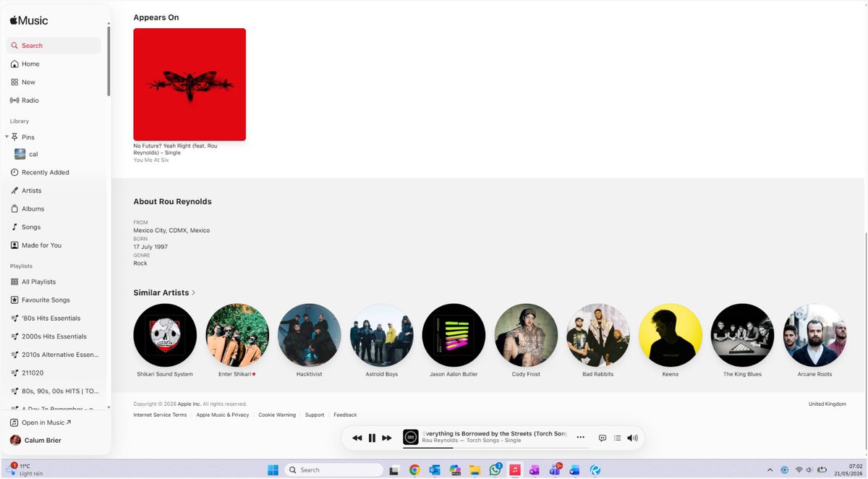Click the Apple Music logo
Screen dimensions: 868x479
pos(29,21)
